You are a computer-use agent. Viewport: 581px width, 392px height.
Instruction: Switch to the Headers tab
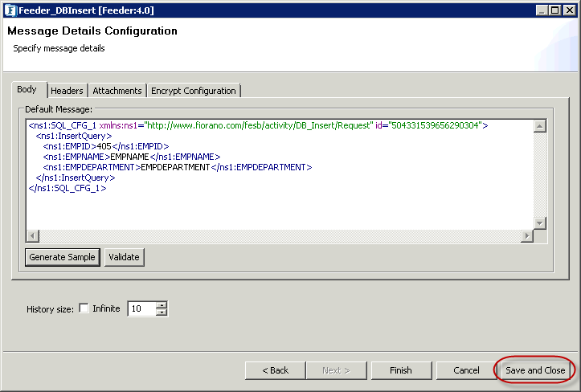pos(68,91)
